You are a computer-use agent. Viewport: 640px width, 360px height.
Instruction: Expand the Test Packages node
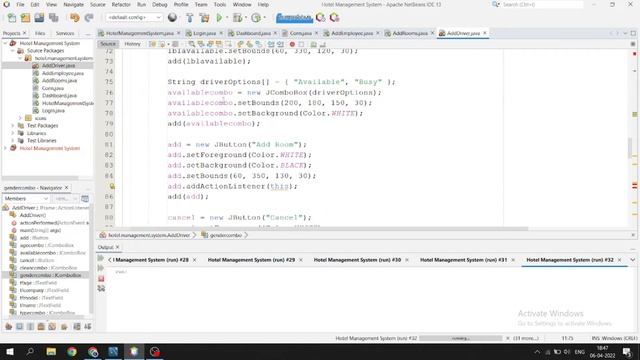pos(13,126)
